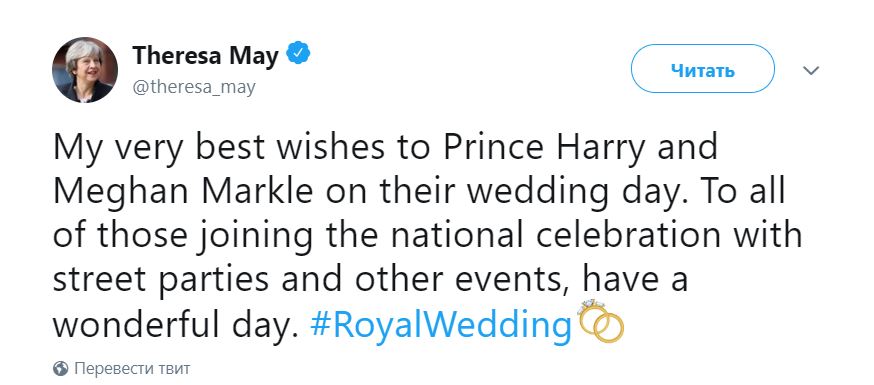Translate tweet via "Перевести твит" link
The height and width of the screenshot is (385, 874).
pyautogui.click(x=132, y=369)
